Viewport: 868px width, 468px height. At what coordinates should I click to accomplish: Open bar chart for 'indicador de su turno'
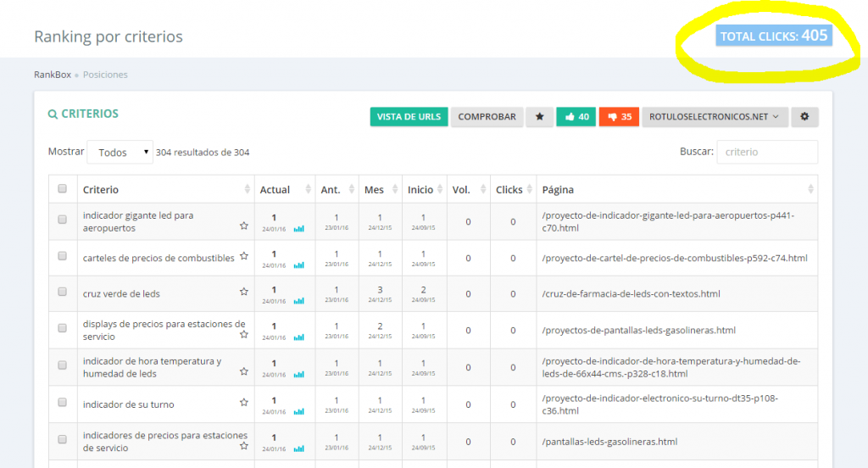coord(298,411)
